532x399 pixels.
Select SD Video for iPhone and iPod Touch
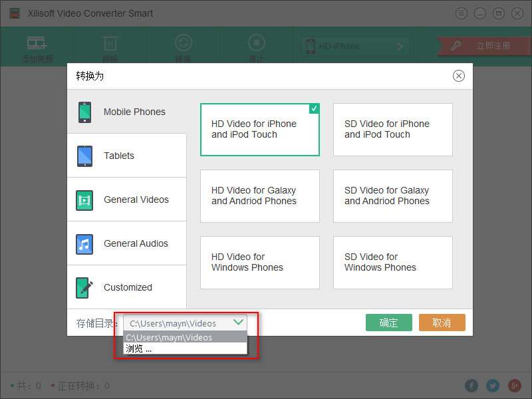tap(392, 129)
